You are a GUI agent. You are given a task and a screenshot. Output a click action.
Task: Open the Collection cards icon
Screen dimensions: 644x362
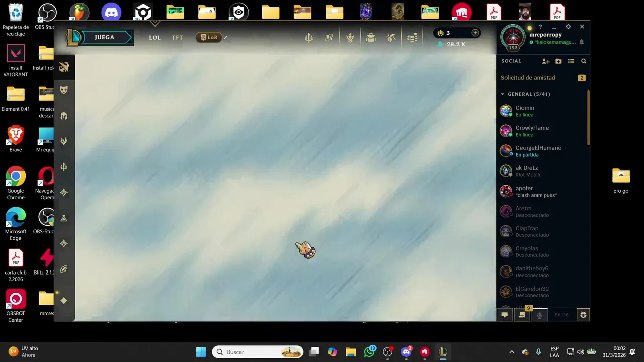pyautogui.click(x=329, y=38)
